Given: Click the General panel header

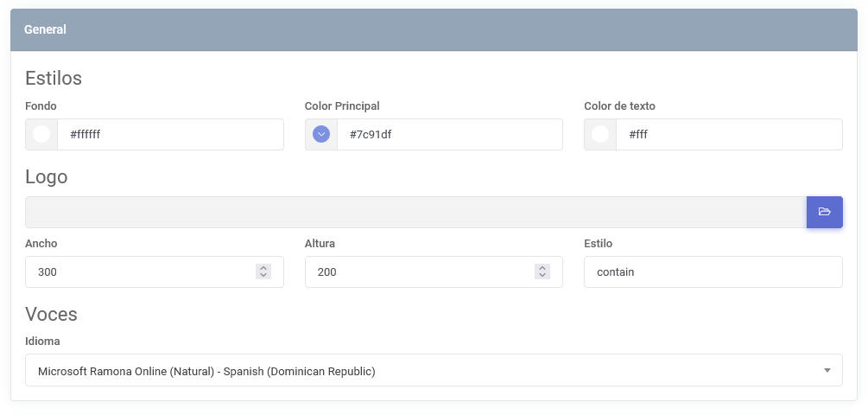Looking at the screenshot, I should click(434, 29).
